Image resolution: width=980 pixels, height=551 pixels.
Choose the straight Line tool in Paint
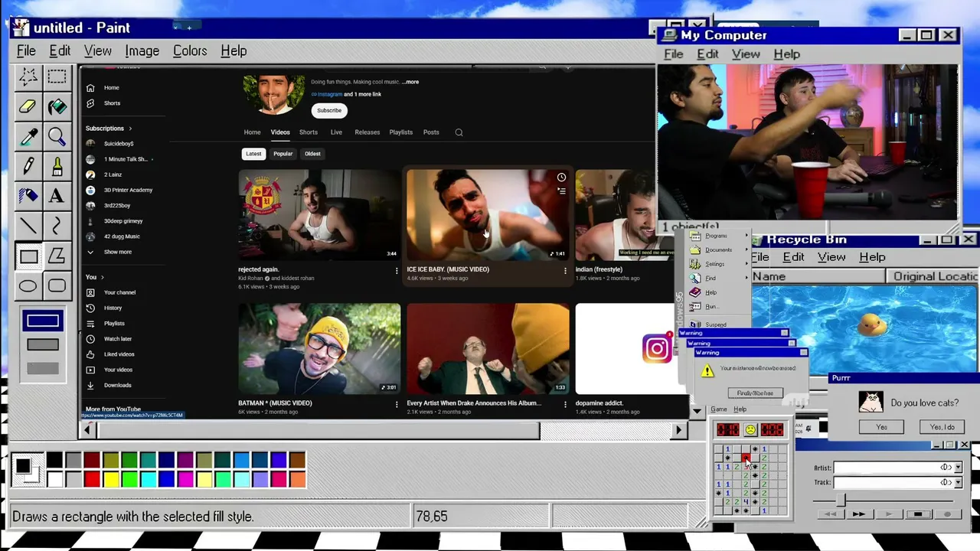point(28,226)
